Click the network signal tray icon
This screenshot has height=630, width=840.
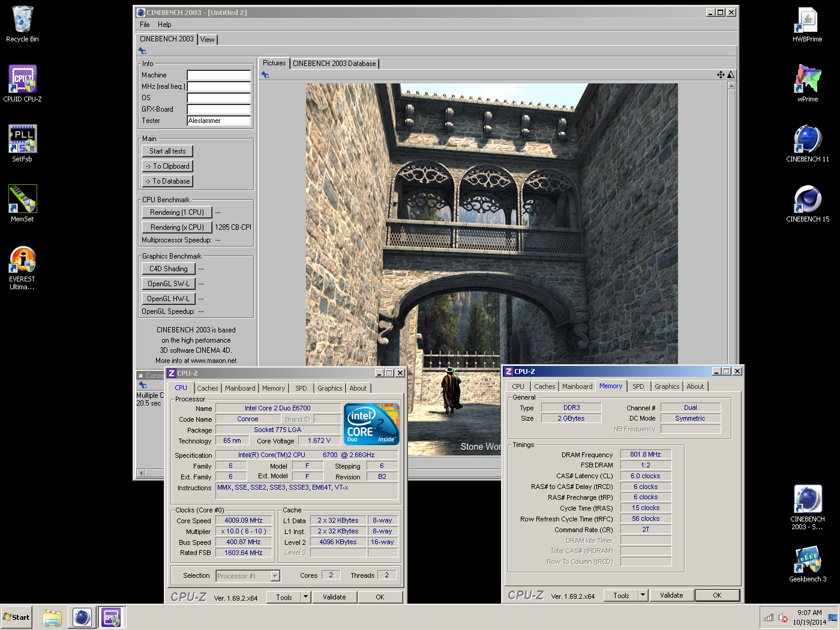(769, 617)
